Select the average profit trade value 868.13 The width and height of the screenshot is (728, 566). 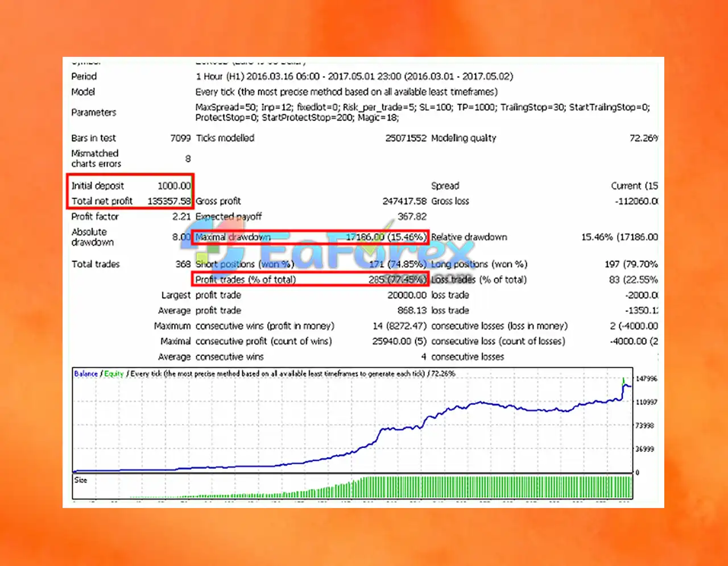(x=412, y=310)
